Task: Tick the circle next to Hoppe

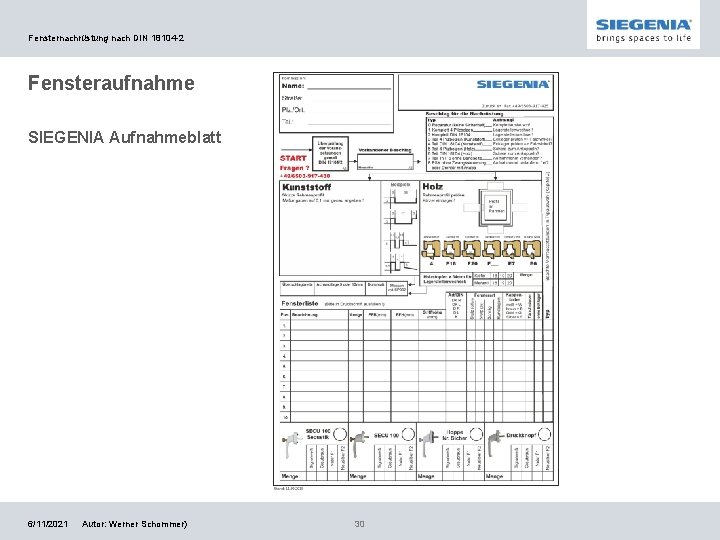Action: click(476, 434)
